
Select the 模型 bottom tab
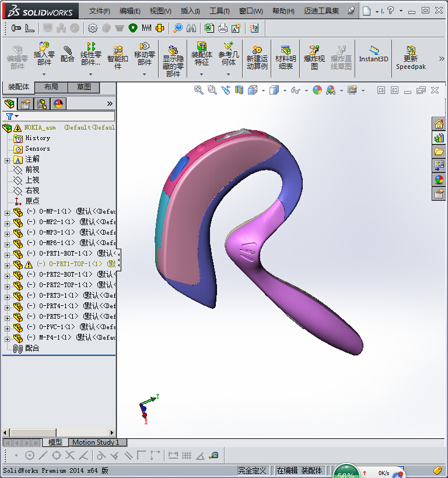(55, 442)
